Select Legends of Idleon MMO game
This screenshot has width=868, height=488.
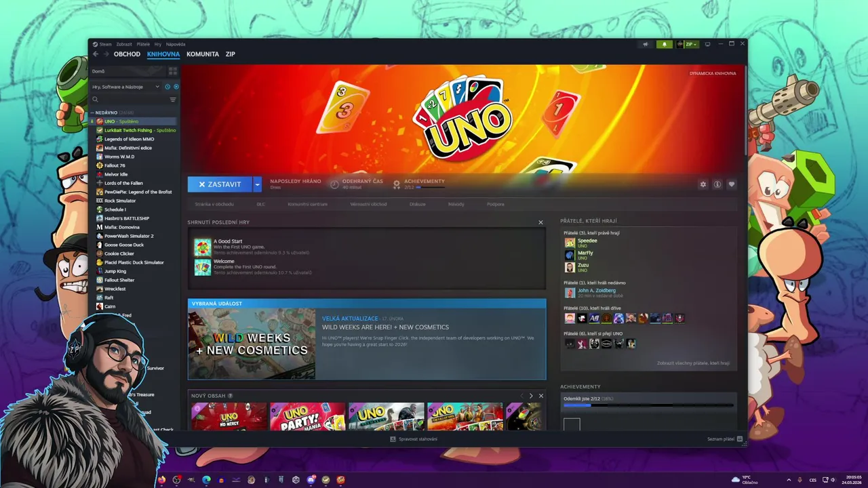click(130, 139)
